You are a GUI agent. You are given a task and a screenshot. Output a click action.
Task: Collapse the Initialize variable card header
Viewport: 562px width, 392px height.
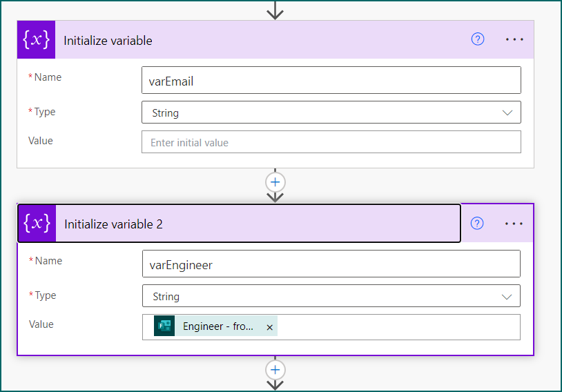point(255,40)
